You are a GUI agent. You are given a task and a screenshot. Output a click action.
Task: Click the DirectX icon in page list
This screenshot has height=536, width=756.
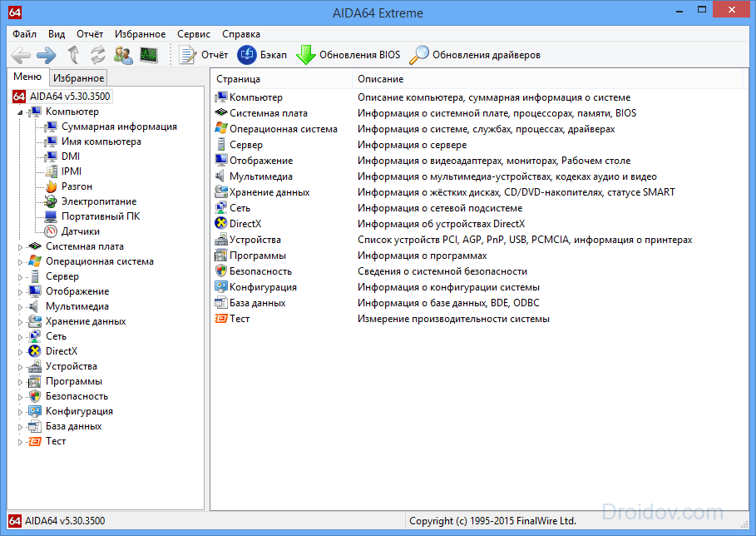click(x=221, y=223)
